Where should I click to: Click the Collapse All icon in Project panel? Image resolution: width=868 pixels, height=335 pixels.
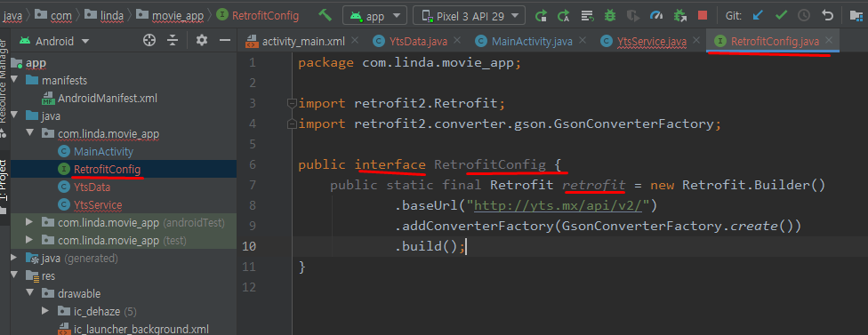click(x=173, y=40)
